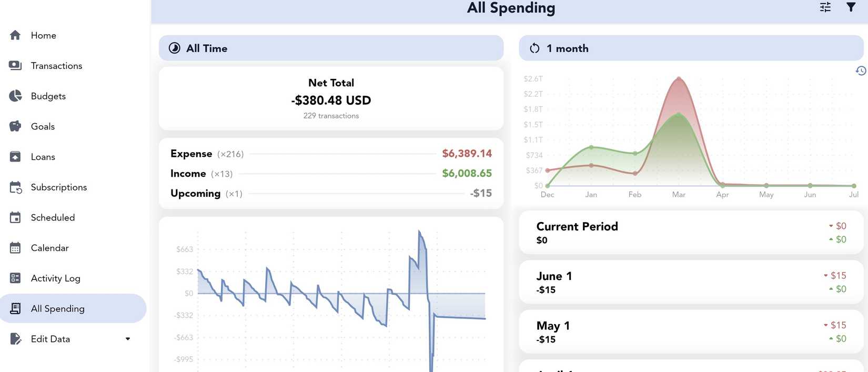
Task: Open the Home section
Action: pyautogui.click(x=43, y=35)
